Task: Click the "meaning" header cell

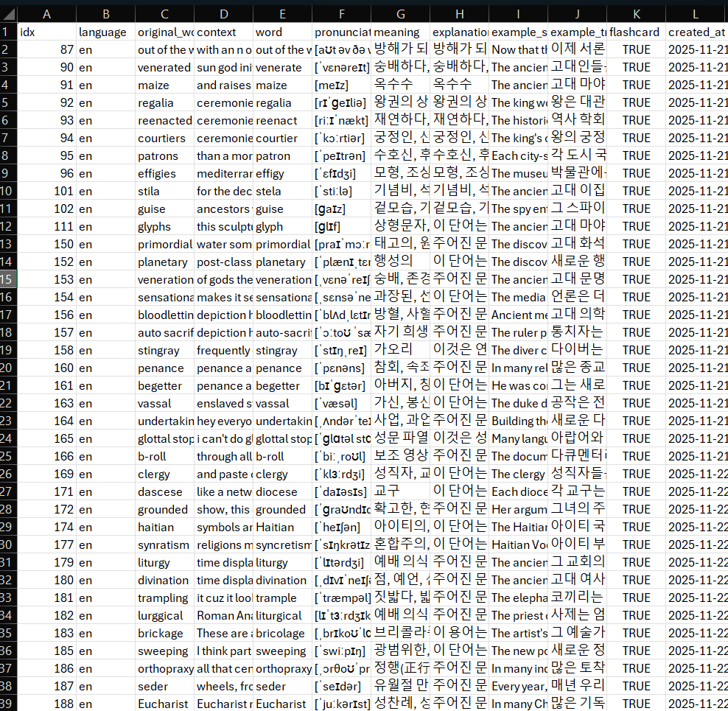Action: click(x=400, y=32)
